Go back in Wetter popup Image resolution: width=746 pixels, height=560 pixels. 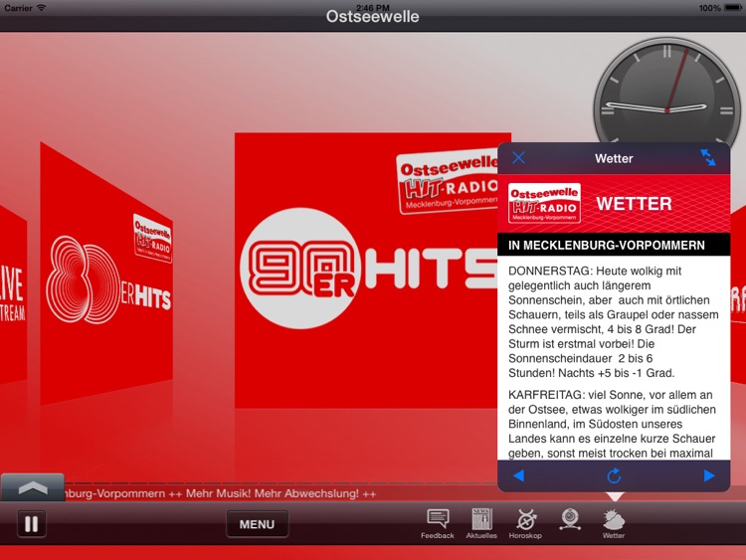click(518, 475)
